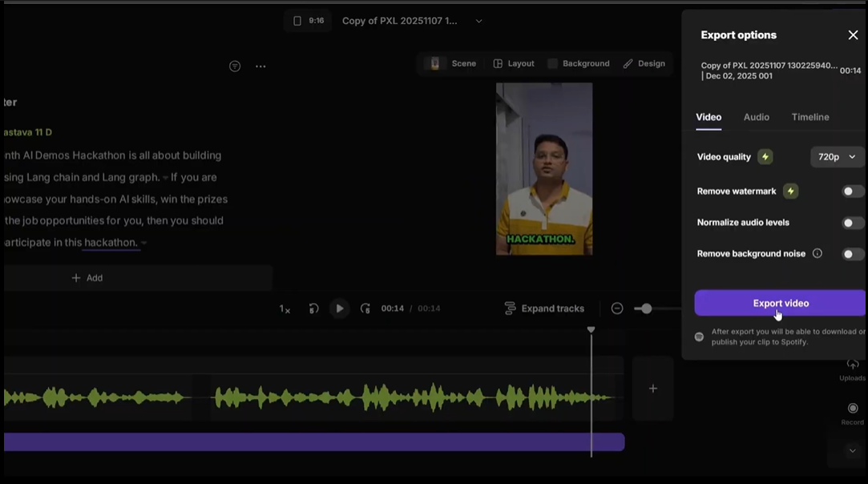This screenshot has height=484, width=868.
Task: Click the play button in playback controls
Action: 339,309
